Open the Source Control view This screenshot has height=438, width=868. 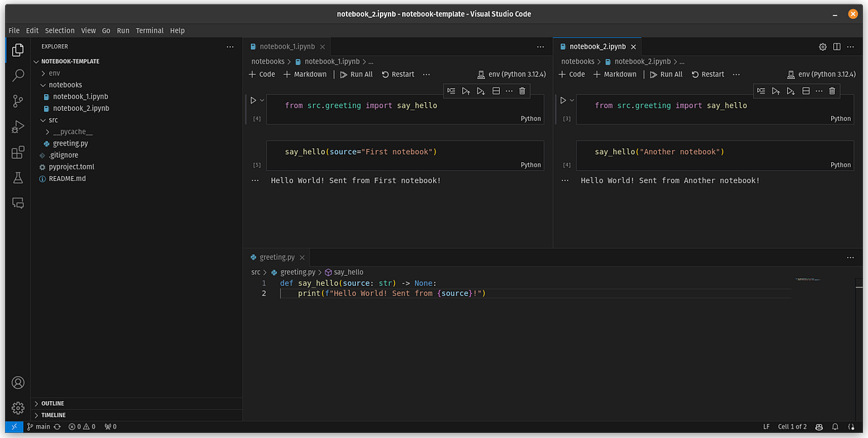(x=17, y=101)
